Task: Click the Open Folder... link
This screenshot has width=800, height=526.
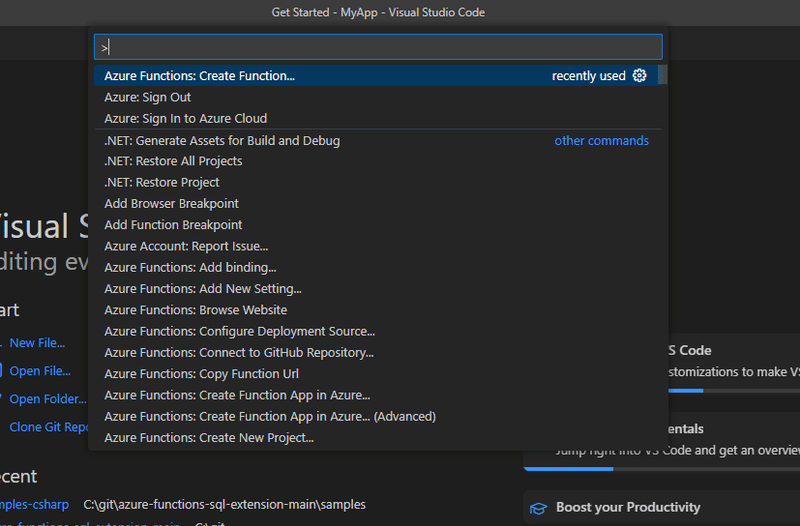Action: pyautogui.click(x=48, y=399)
